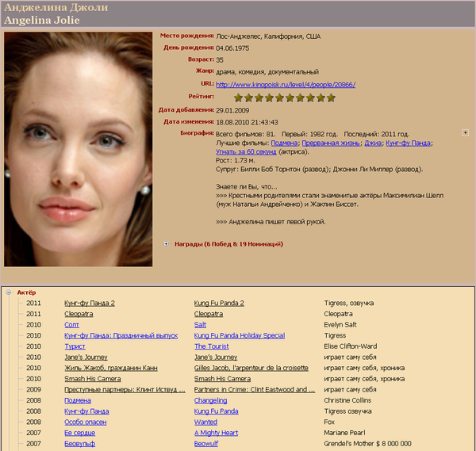Open the Подмена 2008 filmography link
Screen dimensions: 476x451
(x=78, y=400)
